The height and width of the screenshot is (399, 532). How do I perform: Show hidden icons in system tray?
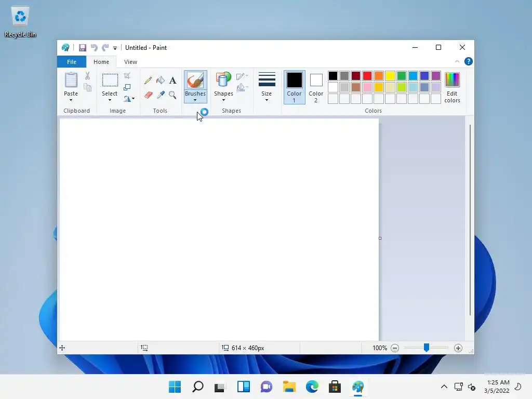point(444,387)
